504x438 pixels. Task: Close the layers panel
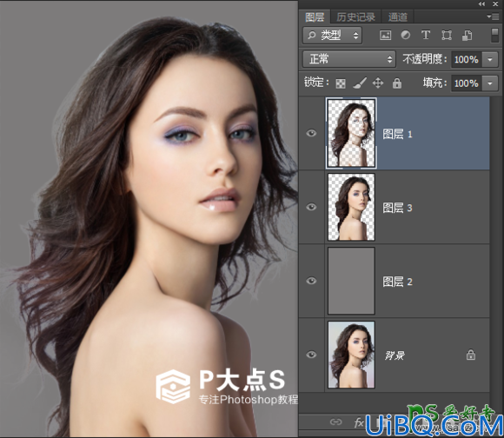[495, 3]
